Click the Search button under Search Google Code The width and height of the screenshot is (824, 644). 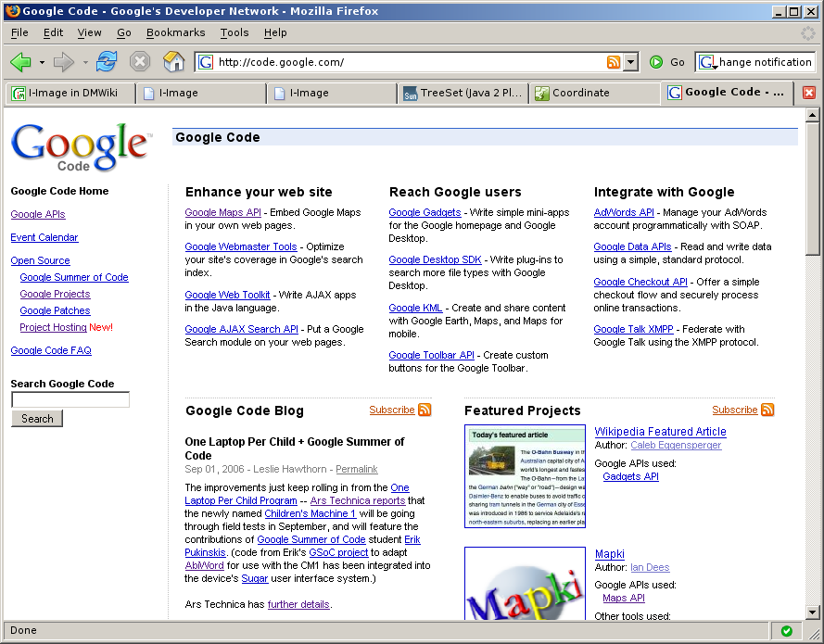(37, 419)
